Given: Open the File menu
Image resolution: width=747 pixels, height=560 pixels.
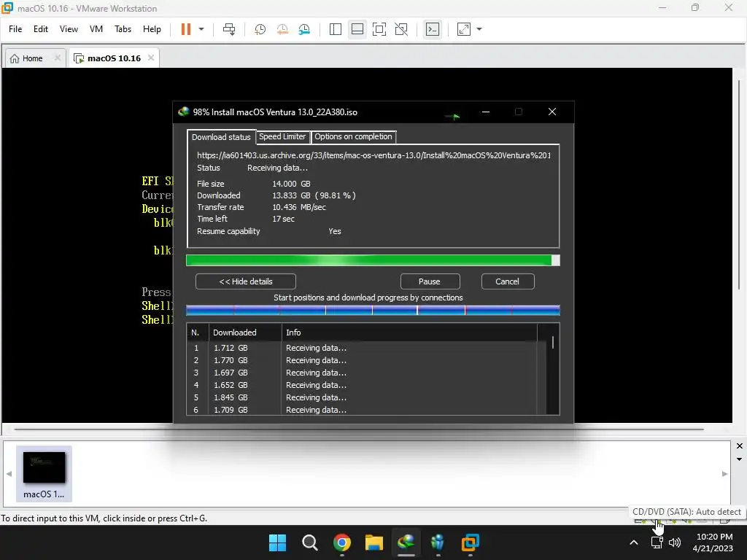Looking at the screenshot, I should coord(15,29).
